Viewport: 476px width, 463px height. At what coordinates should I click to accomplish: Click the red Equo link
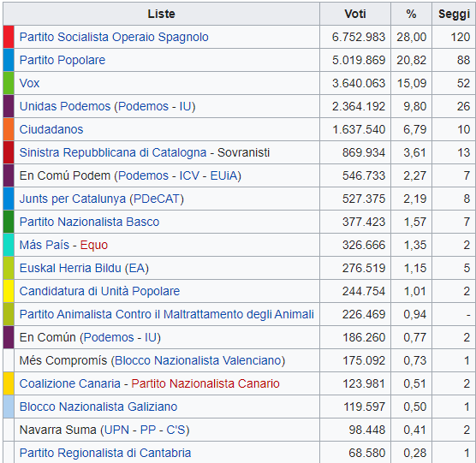[94, 245]
